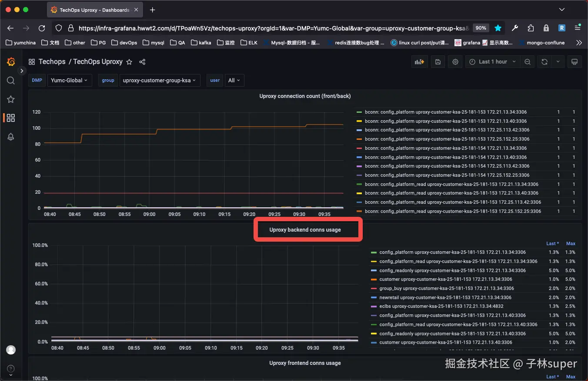Add a new panel to dashboard

tap(419, 62)
